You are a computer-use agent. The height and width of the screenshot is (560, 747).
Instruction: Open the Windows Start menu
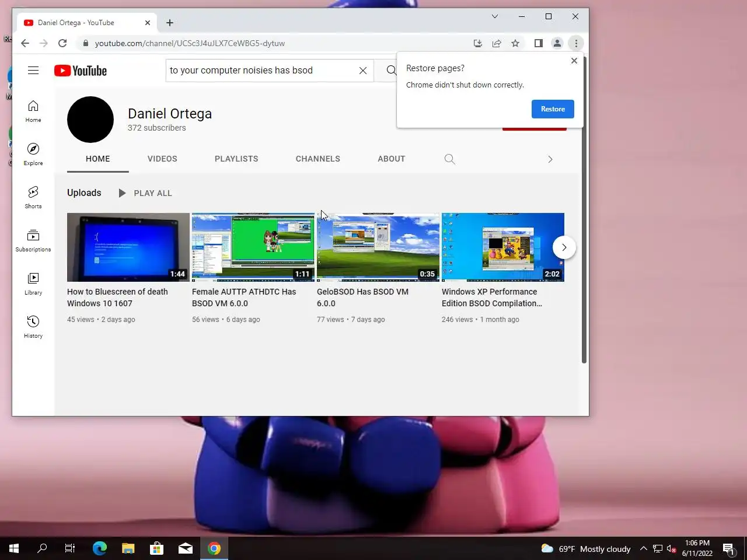[x=14, y=548]
